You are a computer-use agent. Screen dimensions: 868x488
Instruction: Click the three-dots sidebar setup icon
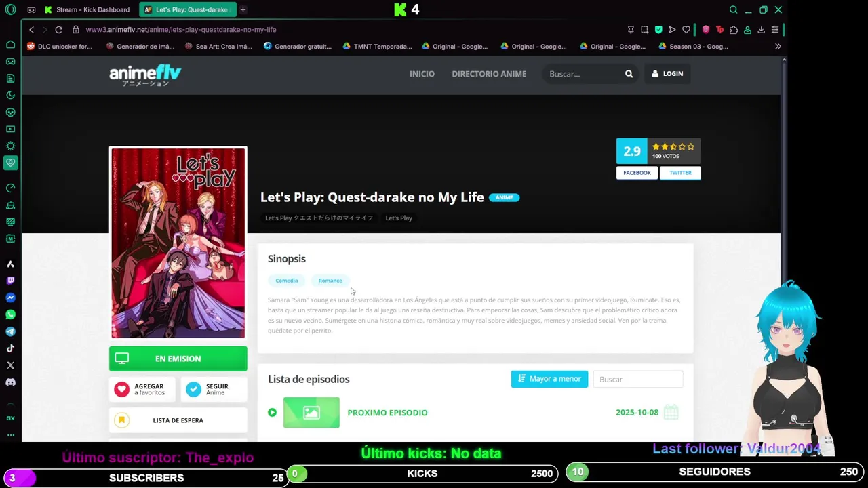(10, 435)
